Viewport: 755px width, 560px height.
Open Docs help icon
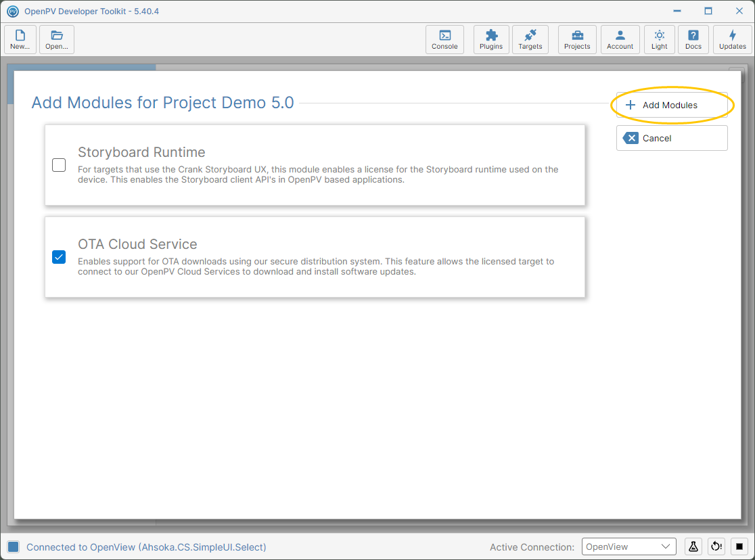[693, 39]
